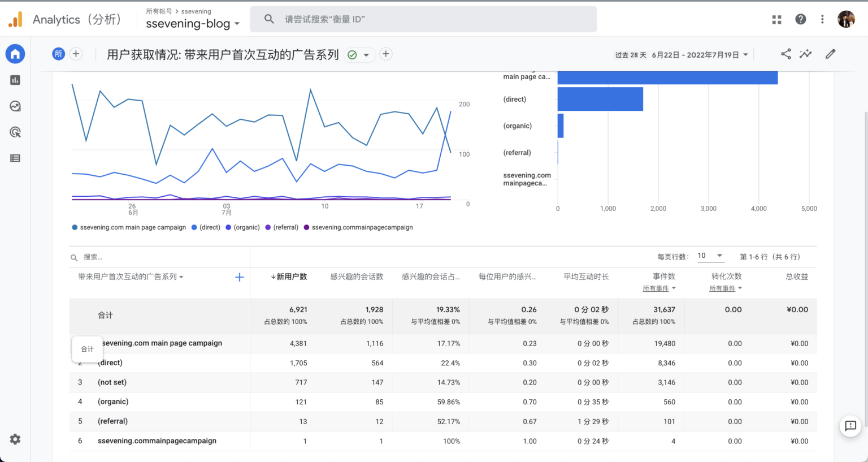Expand the 所有事件 dropdown under 事件数
868x462 pixels.
(x=659, y=288)
